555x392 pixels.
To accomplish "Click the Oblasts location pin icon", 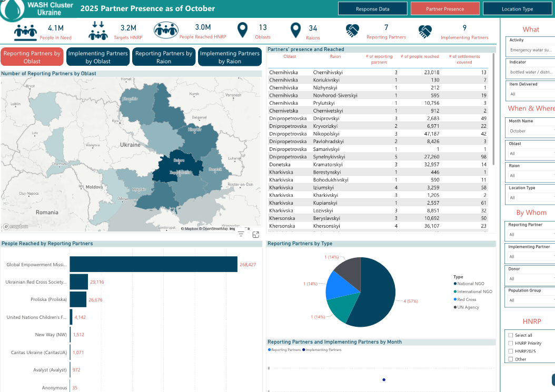I will 243,31.
